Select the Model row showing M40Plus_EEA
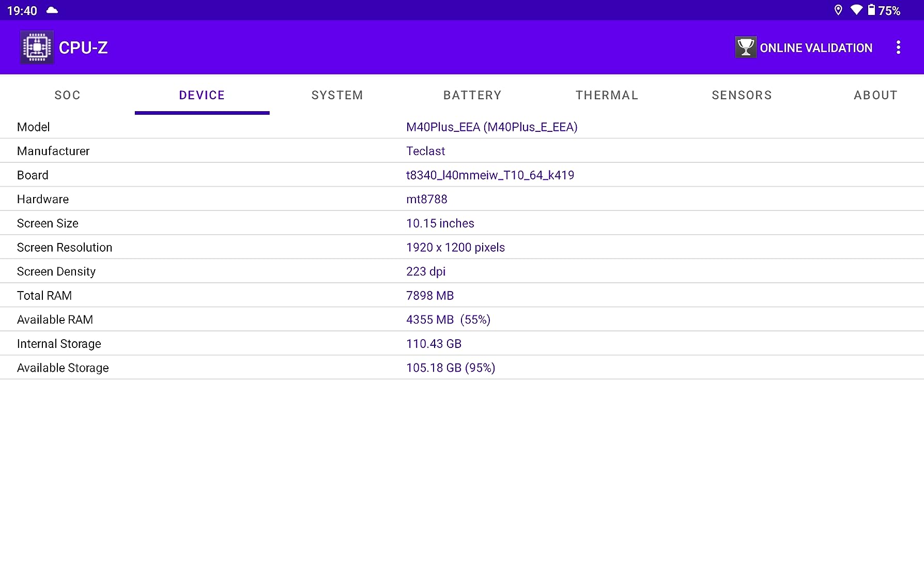The image size is (924, 578). [x=491, y=127]
